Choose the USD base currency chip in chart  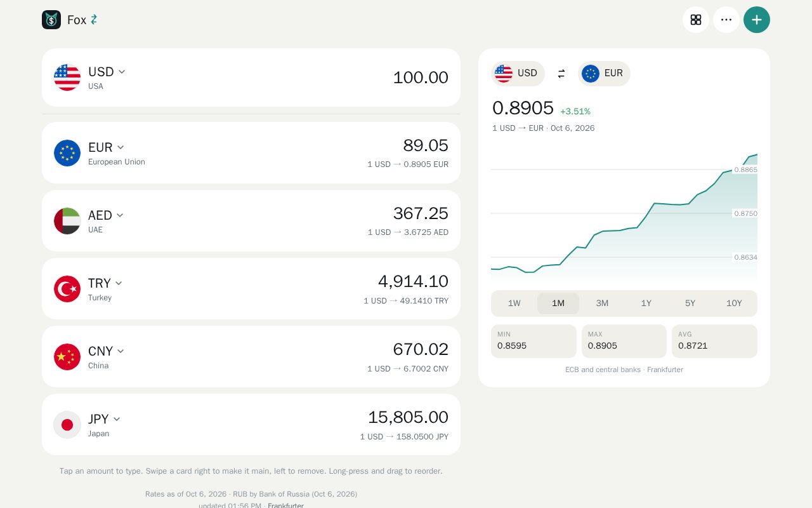[x=518, y=74]
